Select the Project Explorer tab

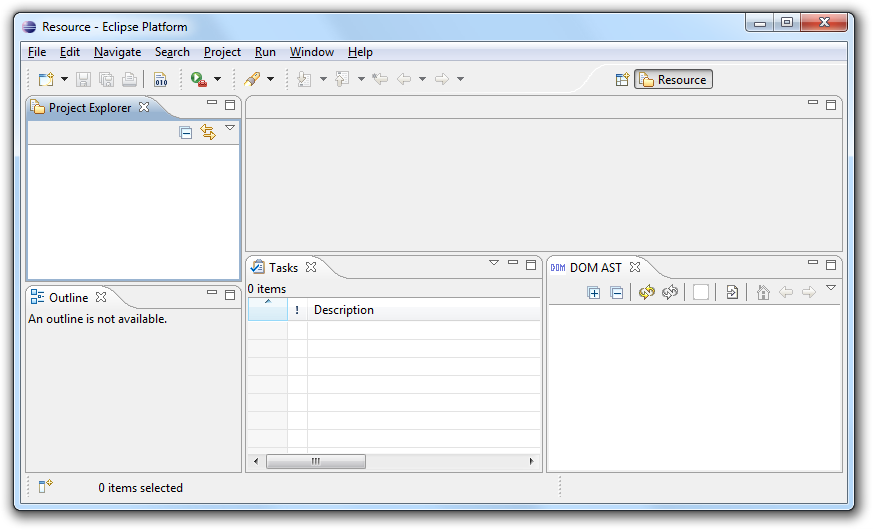tap(89, 107)
